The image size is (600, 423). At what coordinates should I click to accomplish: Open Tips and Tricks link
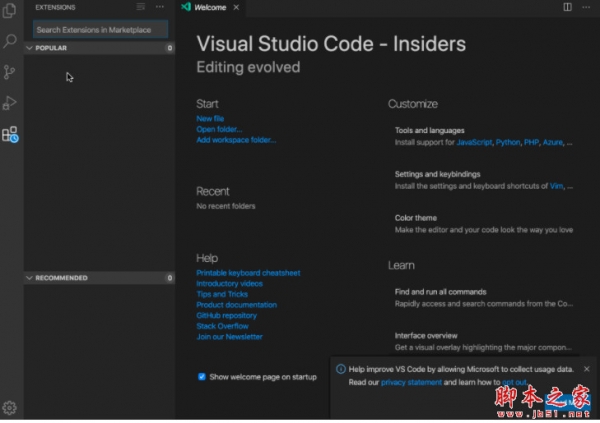[x=222, y=294]
